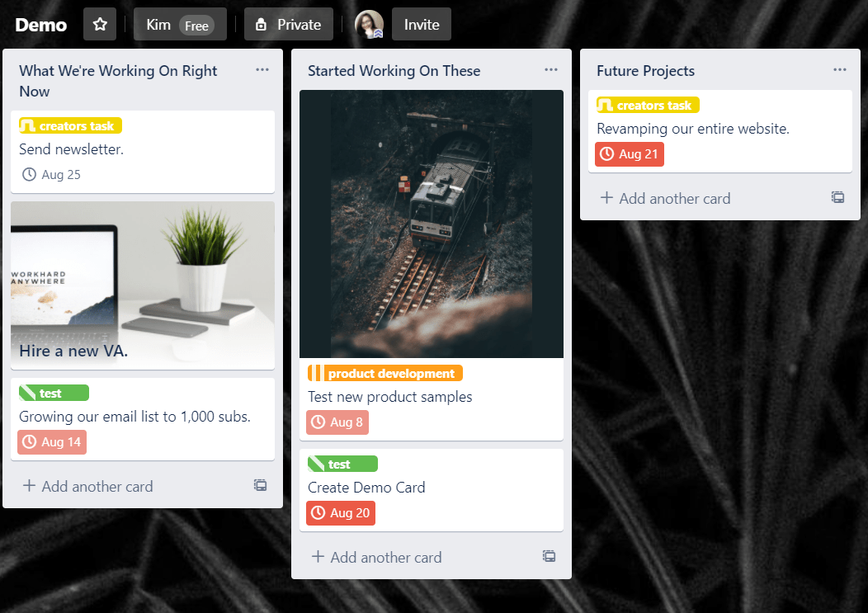Screen dimensions: 868x613
Task: Toggle Aug 21 due date badge
Action: tap(630, 154)
